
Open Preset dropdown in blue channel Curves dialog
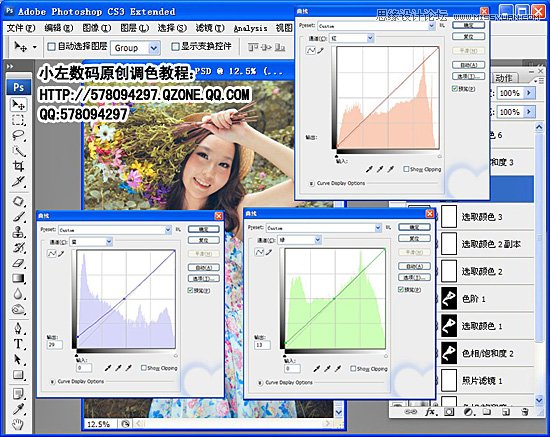(168, 230)
